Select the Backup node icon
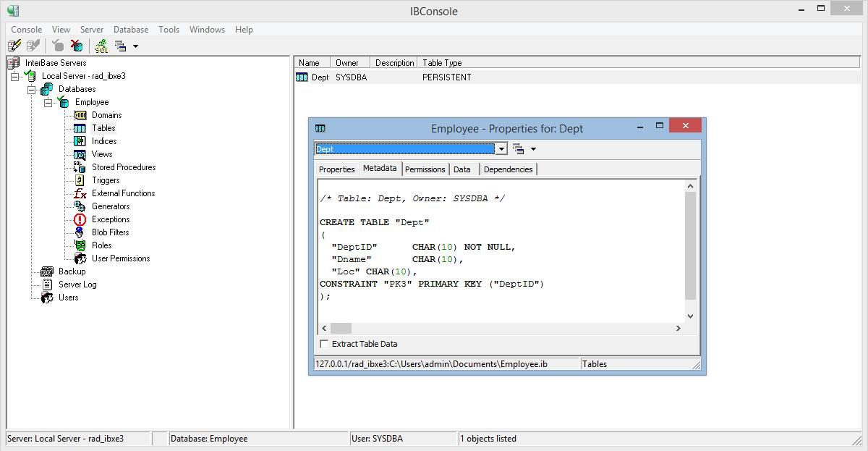 click(x=47, y=271)
